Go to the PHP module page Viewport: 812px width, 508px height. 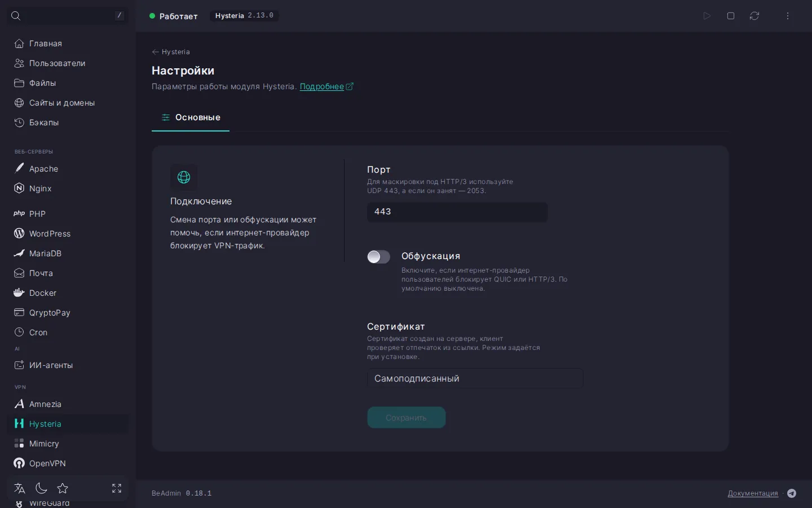(x=68, y=214)
